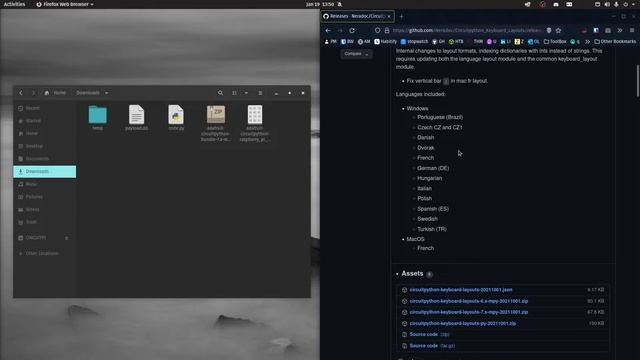Open Music in file manager sidebar
Image resolution: width=640 pixels, height=360 pixels.
pos(44,184)
